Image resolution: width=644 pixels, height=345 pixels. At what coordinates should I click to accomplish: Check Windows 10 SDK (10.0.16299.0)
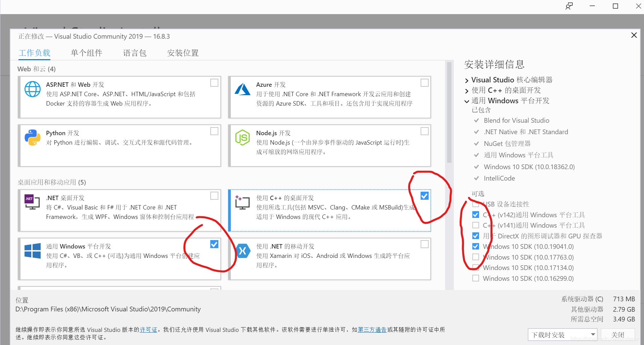point(476,278)
